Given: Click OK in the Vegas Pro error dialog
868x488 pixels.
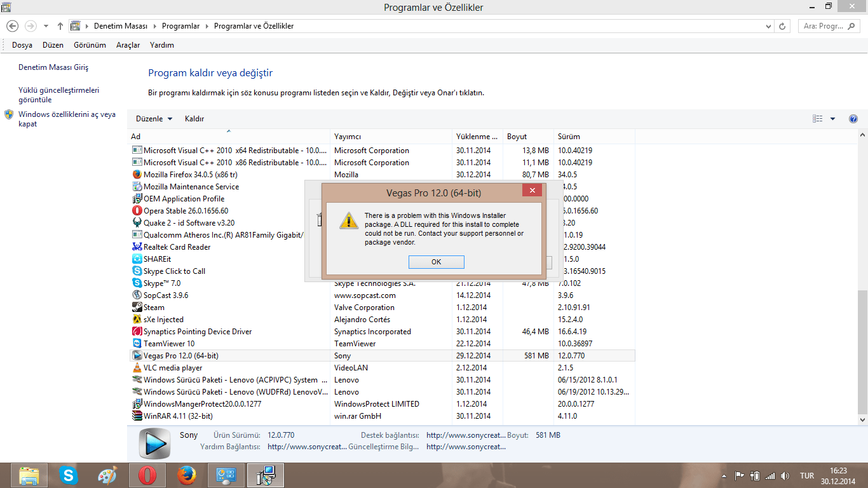Looking at the screenshot, I should (x=436, y=262).
